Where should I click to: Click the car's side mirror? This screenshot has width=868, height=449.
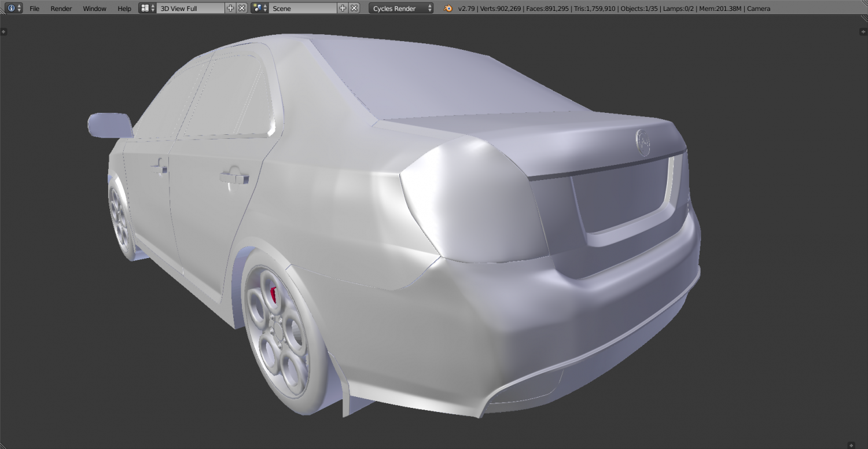coord(110,125)
